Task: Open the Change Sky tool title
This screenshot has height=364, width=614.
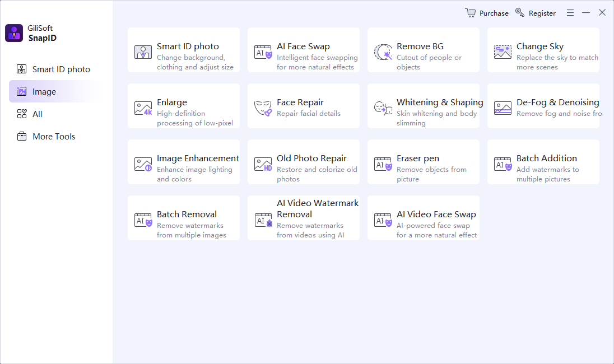Action: [540, 46]
